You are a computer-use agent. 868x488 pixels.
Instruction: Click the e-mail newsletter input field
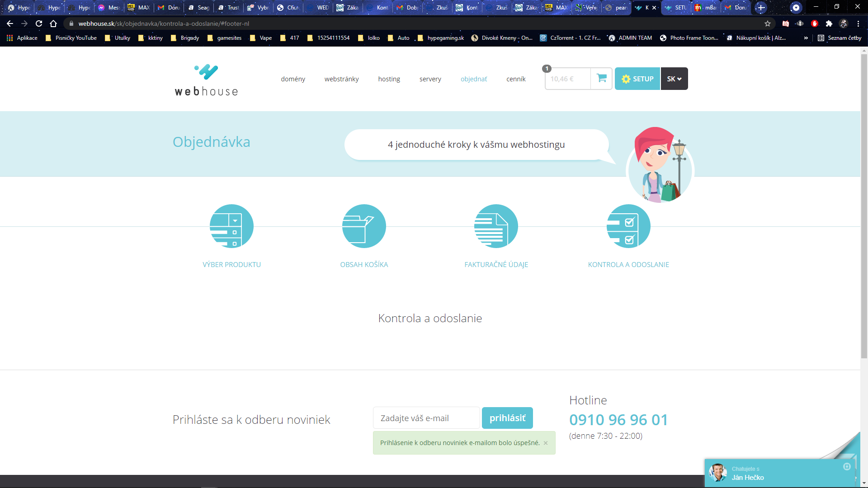coord(426,418)
